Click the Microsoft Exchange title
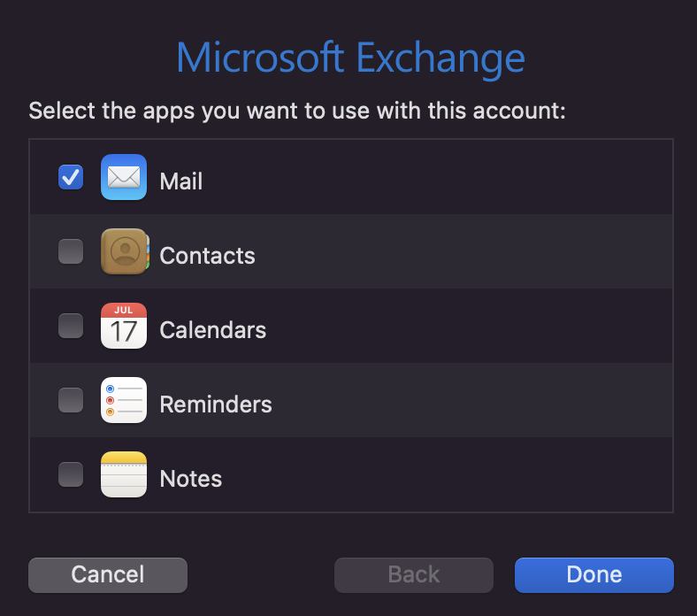Viewport: 697px width, 616px height. click(x=351, y=59)
